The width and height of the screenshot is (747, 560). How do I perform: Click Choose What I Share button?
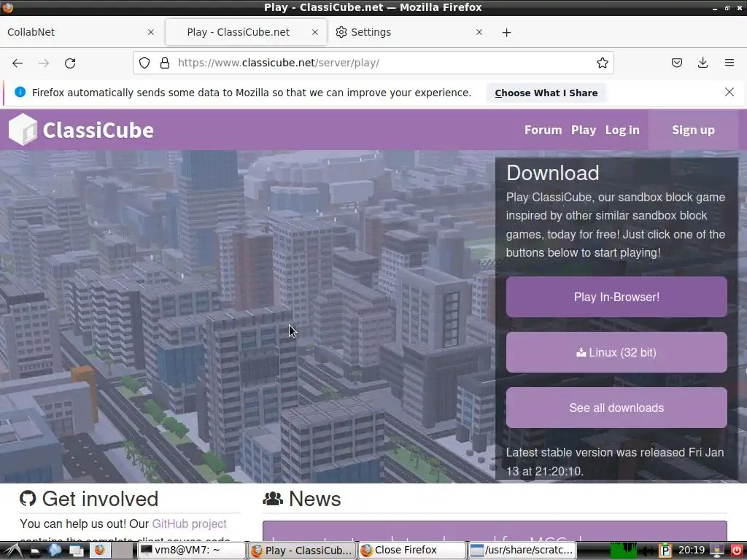coord(546,93)
